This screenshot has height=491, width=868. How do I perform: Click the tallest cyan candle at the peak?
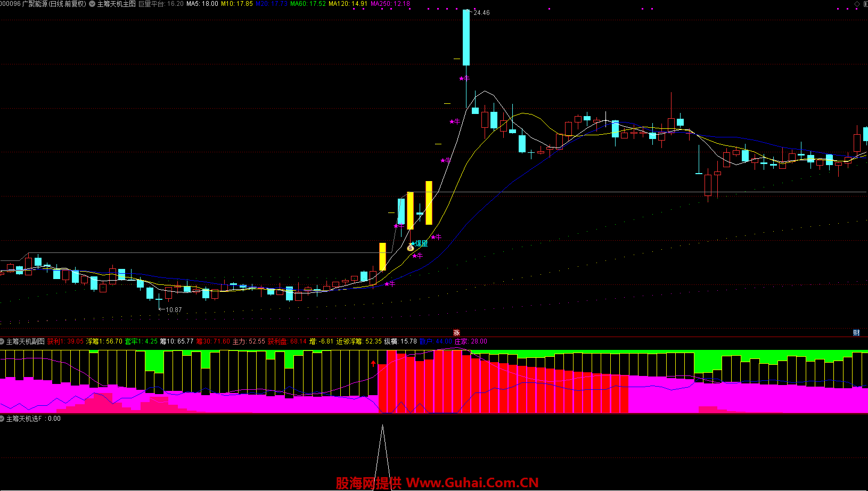[466, 37]
